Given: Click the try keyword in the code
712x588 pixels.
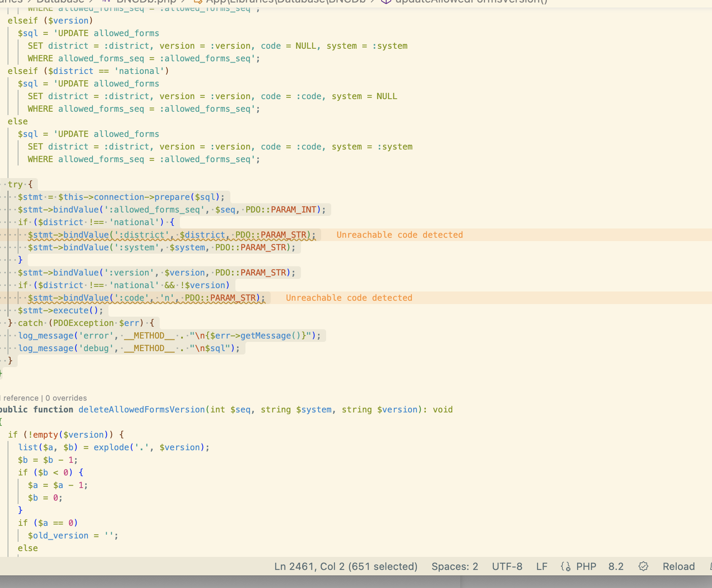Looking at the screenshot, I should (15, 184).
